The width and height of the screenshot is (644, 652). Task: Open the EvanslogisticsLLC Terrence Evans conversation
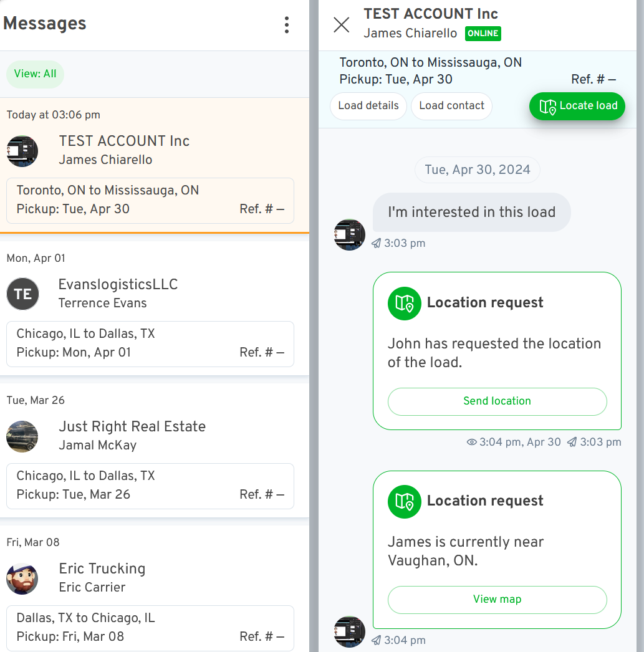[154, 309]
